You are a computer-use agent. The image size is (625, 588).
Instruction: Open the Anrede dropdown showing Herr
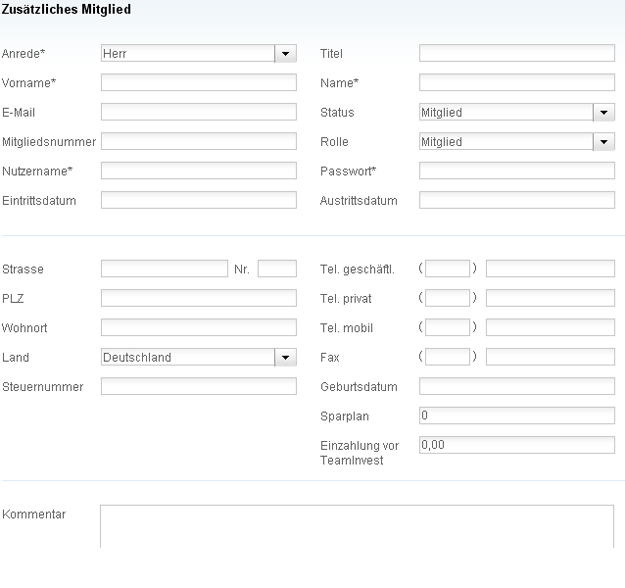199,53
